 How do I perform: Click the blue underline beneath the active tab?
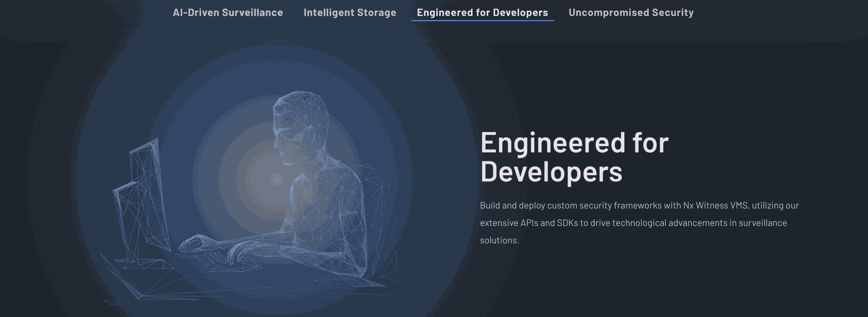pyautogui.click(x=482, y=21)
